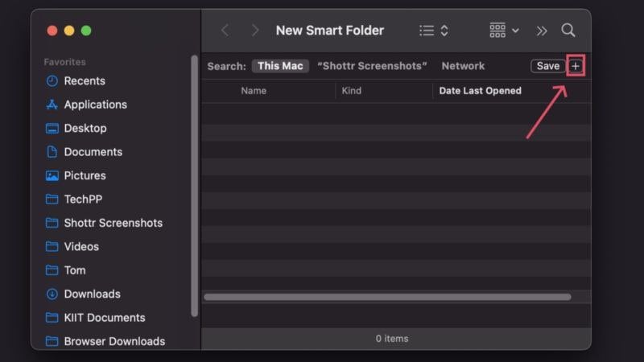This screenshot has height=362, width=644.
Task: Open the double-chevron toolbar overflow menu
Action: (542, 31)
